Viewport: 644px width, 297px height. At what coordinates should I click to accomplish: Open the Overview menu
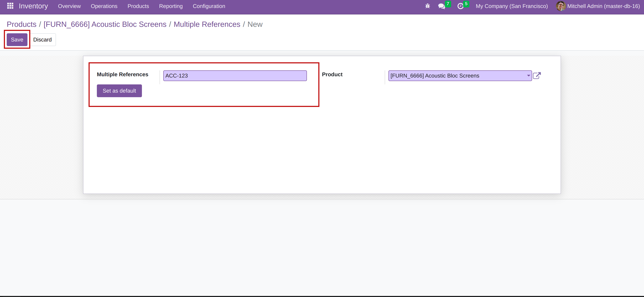[x=69, y=6]
